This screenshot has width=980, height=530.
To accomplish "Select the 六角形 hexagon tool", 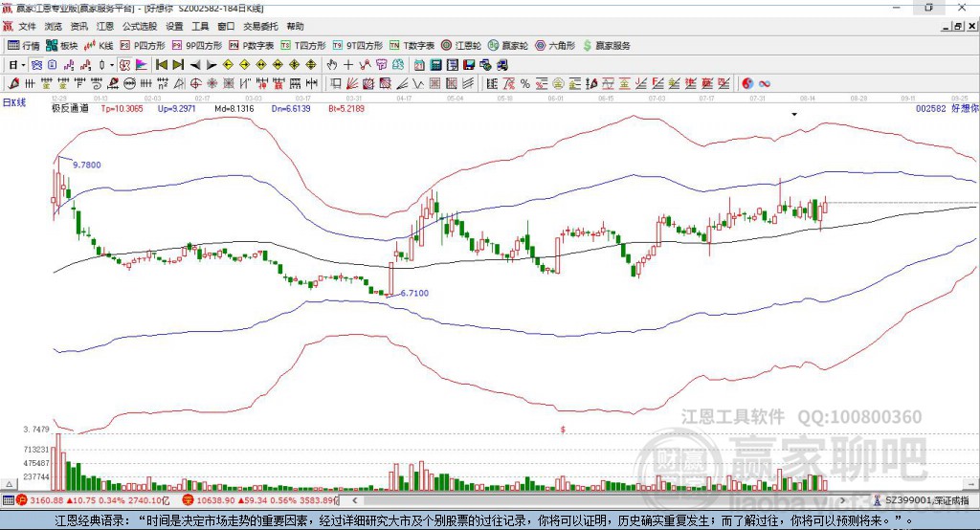I will (555, 46).
